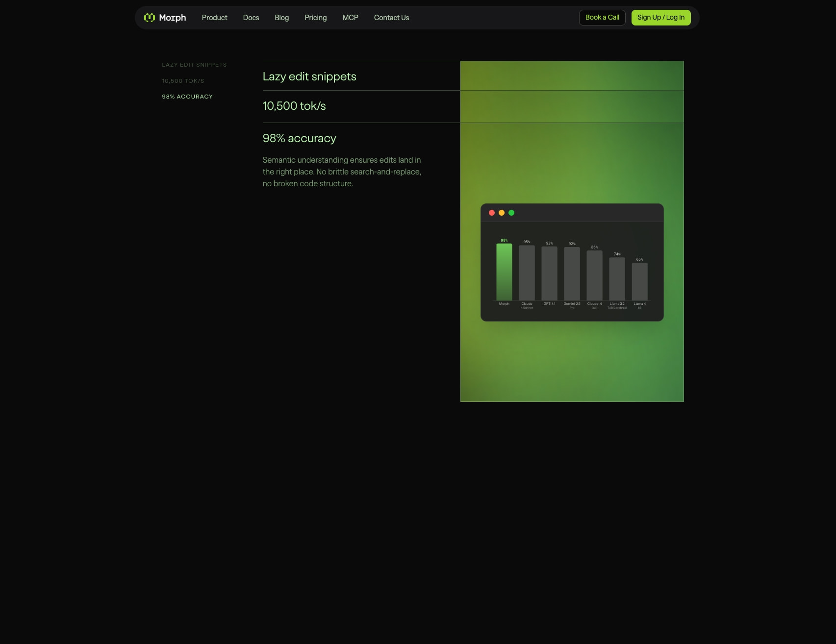Image resolution: width=836 pixels, height=644 pixels.
Task: Select 98% ACCURACY sidebar entry
Action: click(187, 97)
